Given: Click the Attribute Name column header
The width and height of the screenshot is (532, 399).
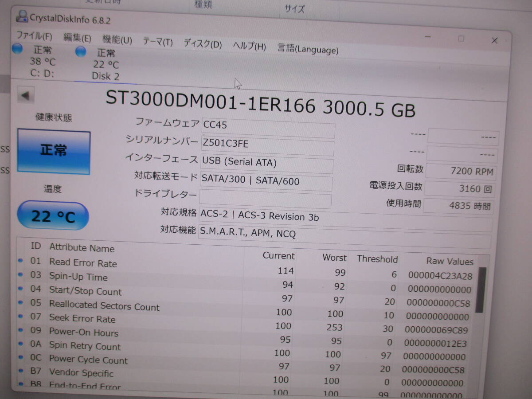Looking at the screenshot, I should click(82, 248).
